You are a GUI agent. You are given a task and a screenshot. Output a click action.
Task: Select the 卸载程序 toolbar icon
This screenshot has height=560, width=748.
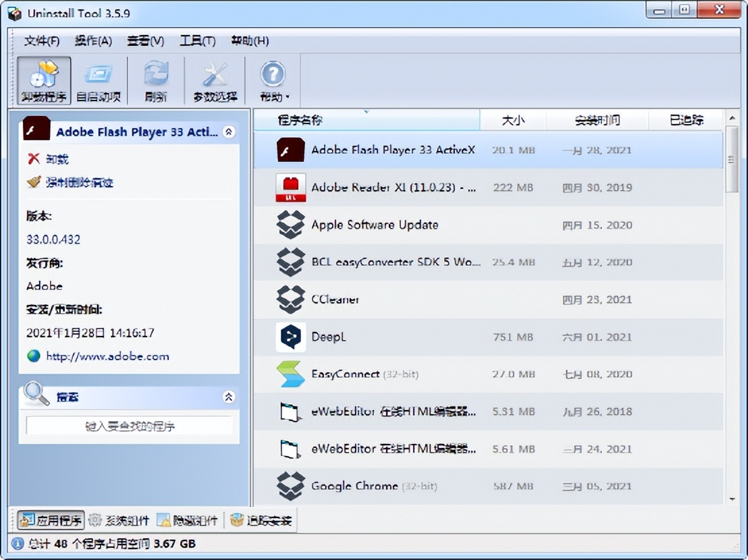pyautogui.click(x=43, y=79)
